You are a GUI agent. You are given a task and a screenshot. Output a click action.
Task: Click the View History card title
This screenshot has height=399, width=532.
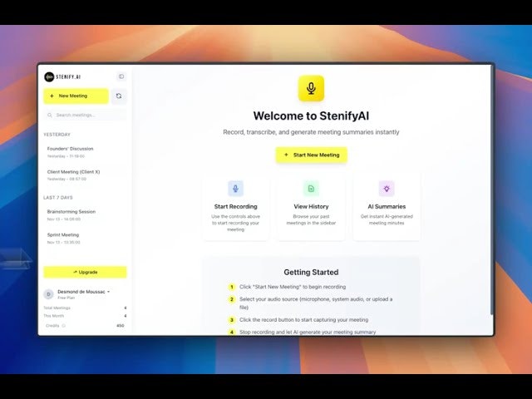(311, 207)
